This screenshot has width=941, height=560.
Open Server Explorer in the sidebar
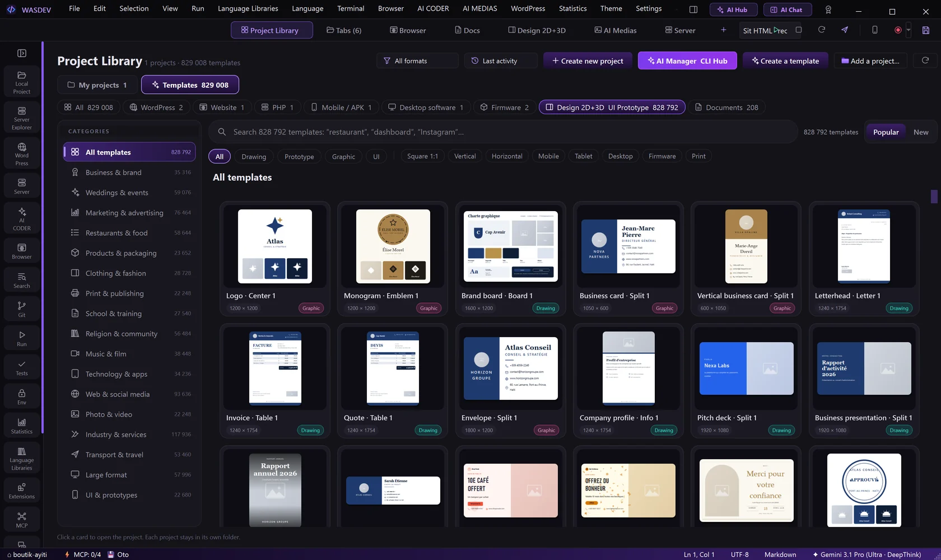pyautogui.click(x=22, y=119)
